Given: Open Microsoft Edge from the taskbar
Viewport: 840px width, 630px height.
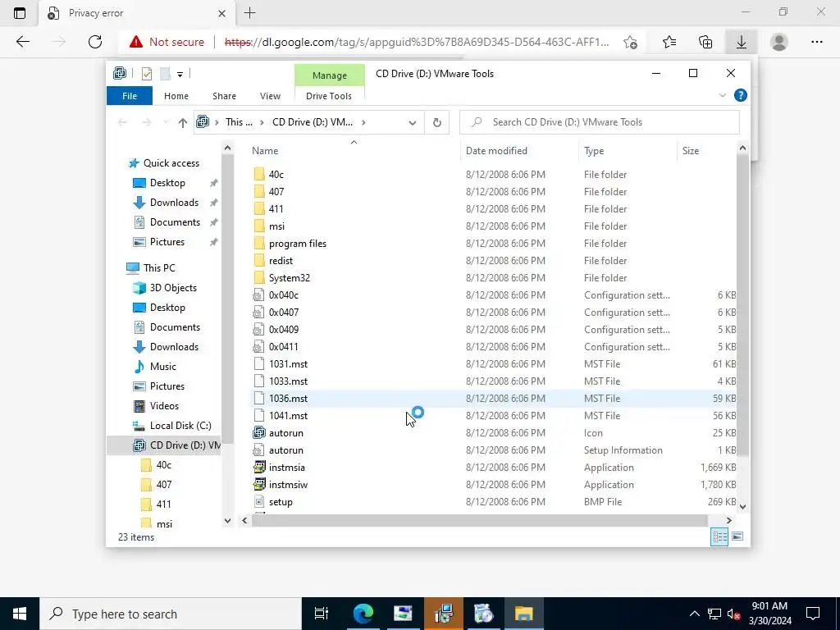Looking at the screenshot, I should point(363,614).
